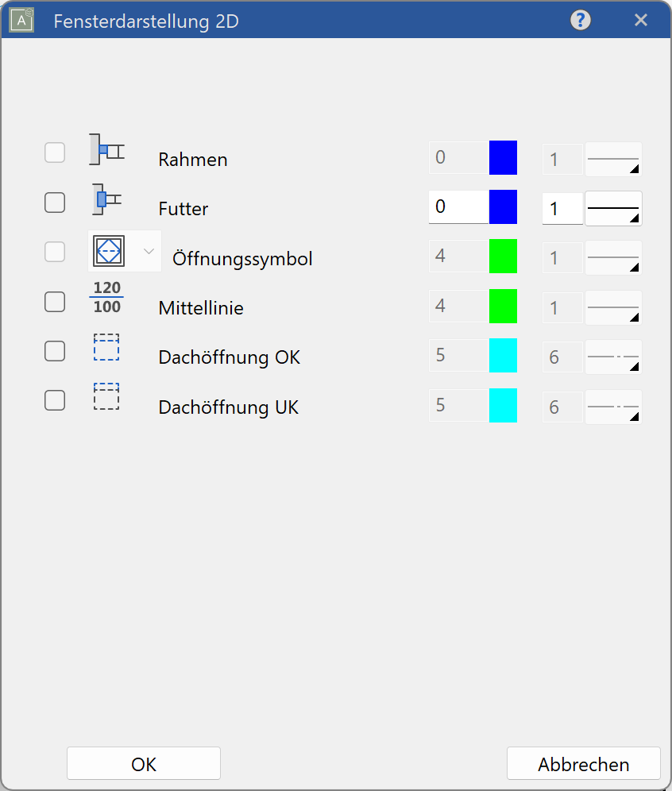Open the Dachöffnung OK line type dropdown
Image resolution: width=672 pixels, height=791 pixels.
pyautogui.click(x=613, y=357)
